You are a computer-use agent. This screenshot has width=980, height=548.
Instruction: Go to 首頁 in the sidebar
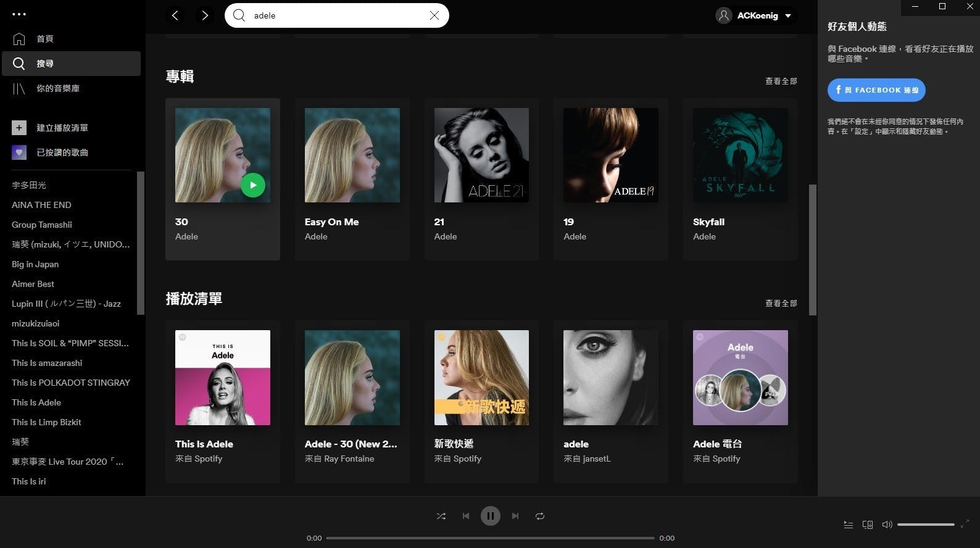[44, 39]
